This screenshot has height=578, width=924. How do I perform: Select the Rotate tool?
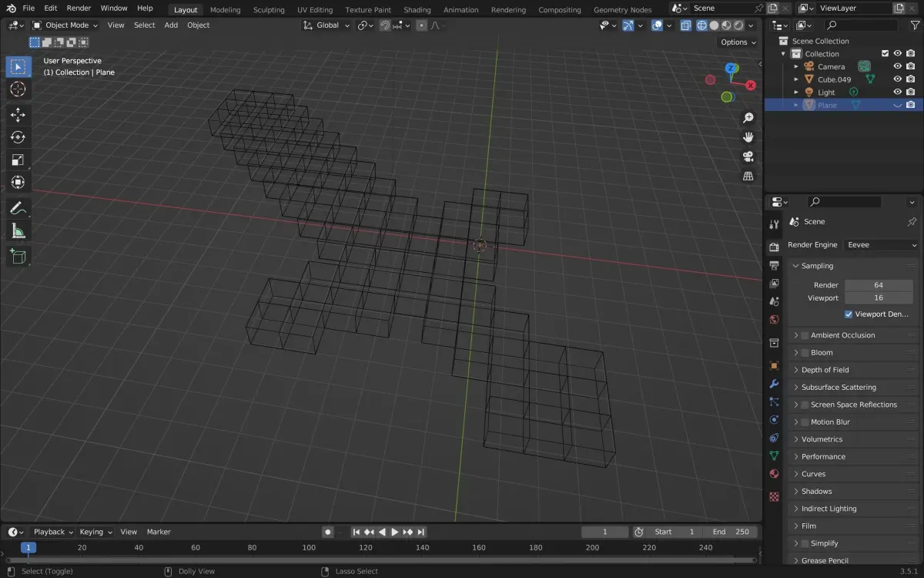[x=18, y=137]
